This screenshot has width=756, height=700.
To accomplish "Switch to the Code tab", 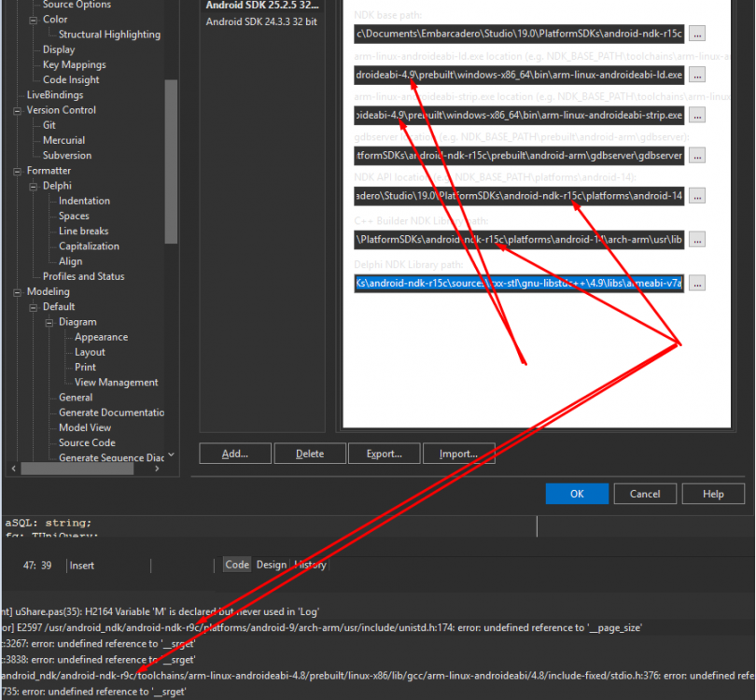I will pyautogui.click(x=237, y=565).
